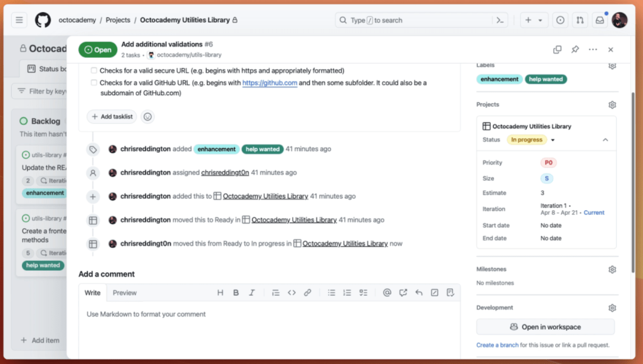The image size is (643, 364).
Task: Apply italic formatting in comment
Action: tap(252, 293)
